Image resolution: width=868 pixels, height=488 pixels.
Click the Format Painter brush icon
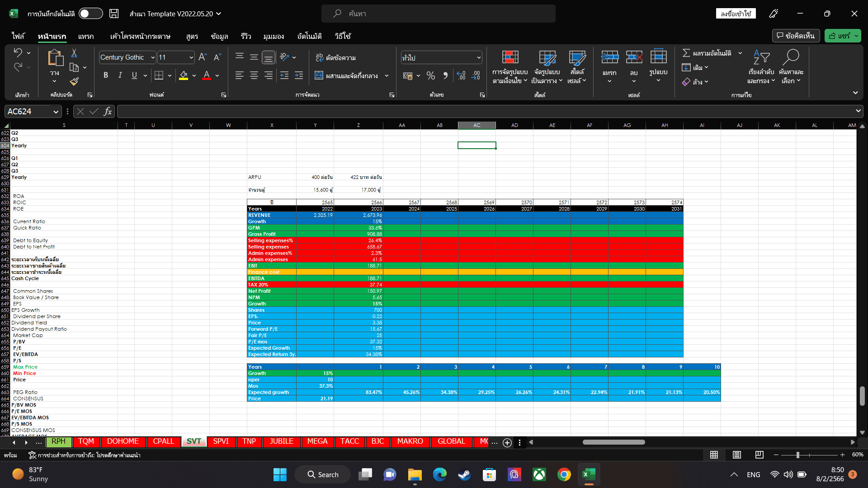click(74, 81)
